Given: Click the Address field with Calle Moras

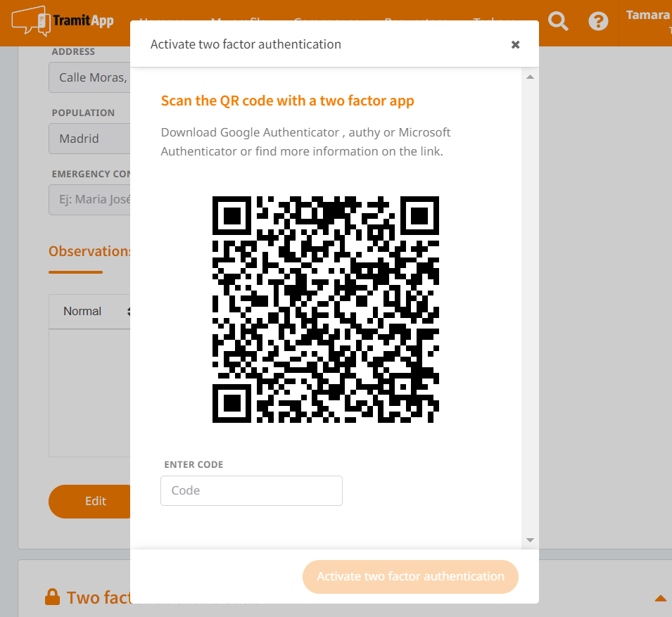Looking at the screenshot, I should click(89, 78).
